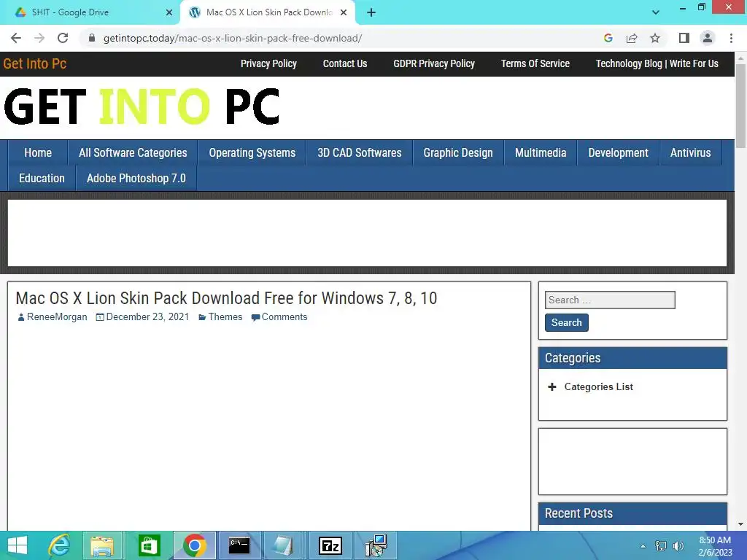Open the Windows Store taskbar icon
This screenshot has height=560, width=747.
tap(149, 545)
